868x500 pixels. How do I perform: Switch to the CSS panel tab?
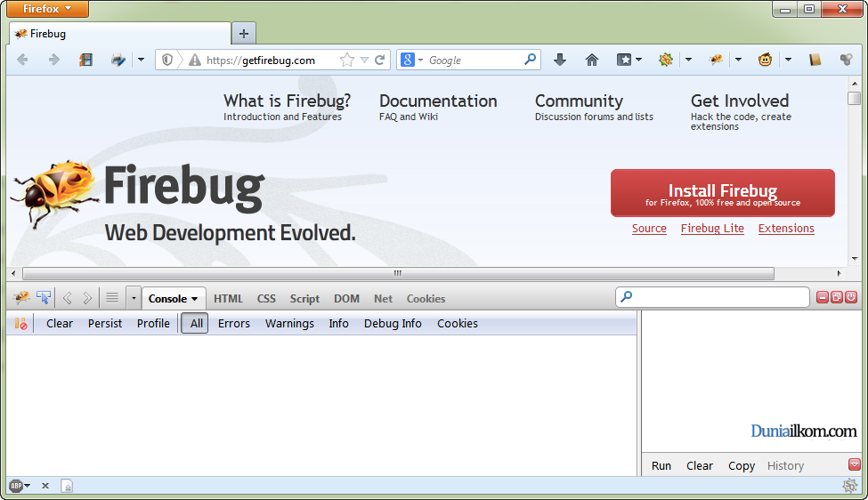(x=266, y=299)
